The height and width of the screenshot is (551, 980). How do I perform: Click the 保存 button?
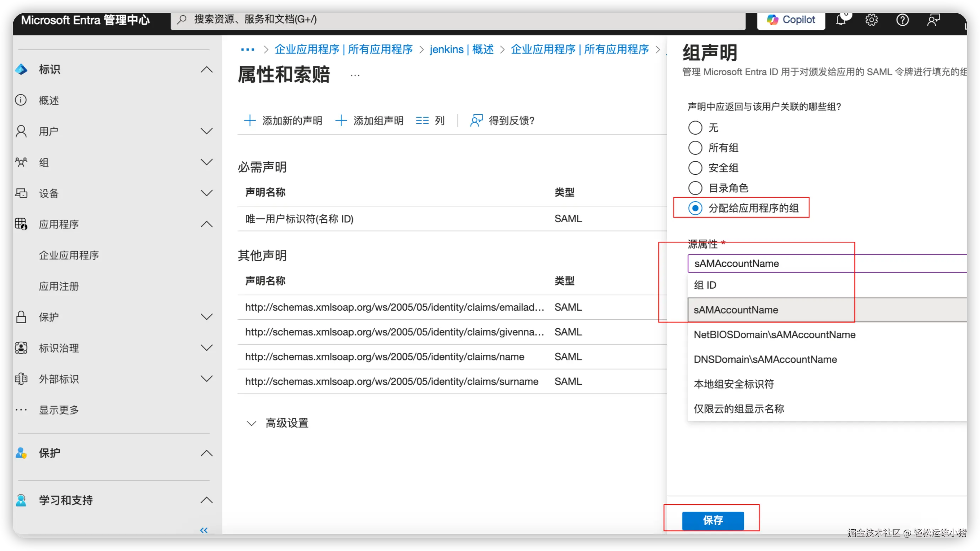[x=712, y=520]
